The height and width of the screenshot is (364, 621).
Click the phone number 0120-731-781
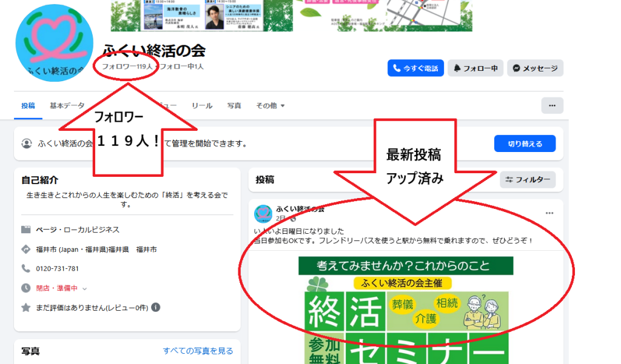point(57,268)
